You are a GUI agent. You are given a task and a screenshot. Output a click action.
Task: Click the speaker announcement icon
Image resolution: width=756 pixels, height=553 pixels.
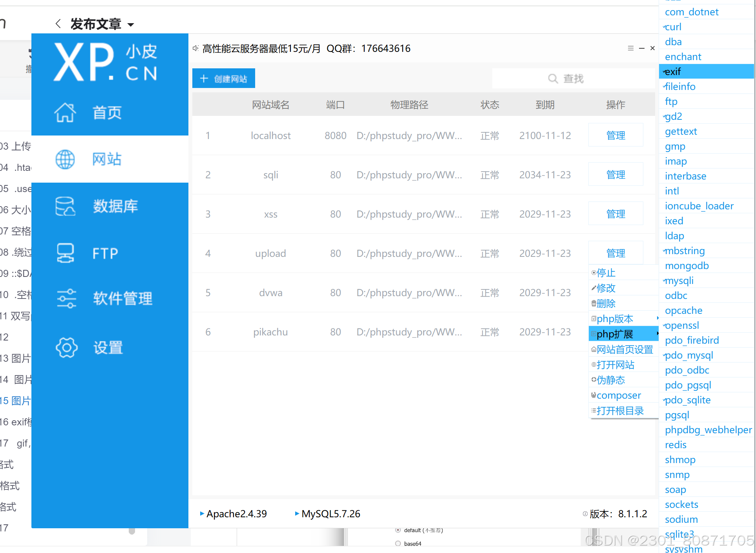point(195,48)
